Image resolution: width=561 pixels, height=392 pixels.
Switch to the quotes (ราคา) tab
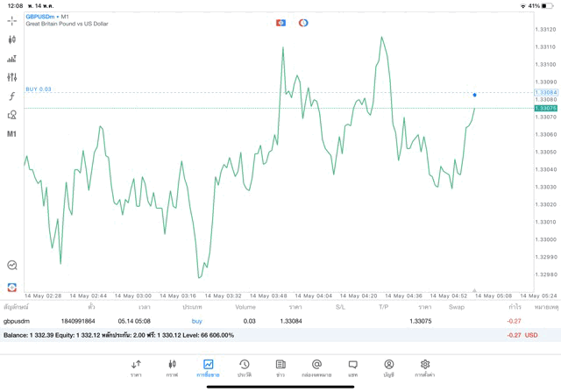(x=136, y=367)
